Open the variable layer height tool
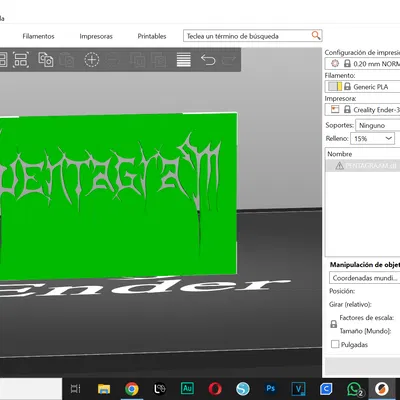 click(184, 60)
